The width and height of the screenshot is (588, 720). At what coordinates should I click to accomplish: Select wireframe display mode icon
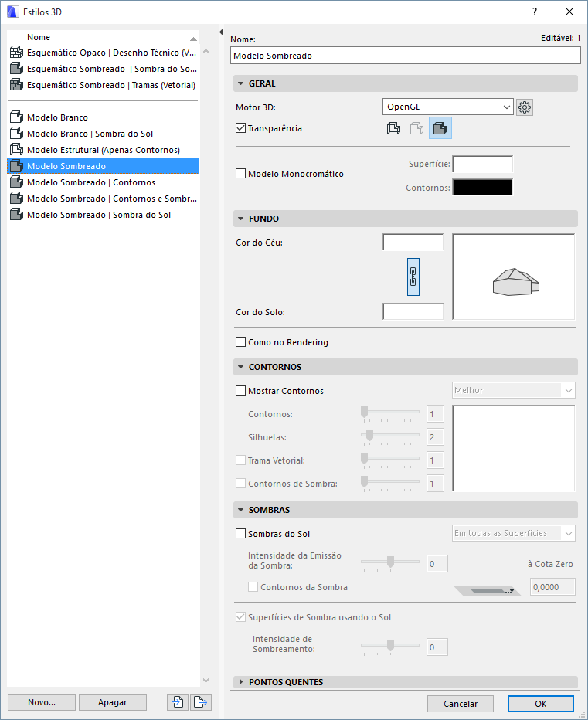394,128
